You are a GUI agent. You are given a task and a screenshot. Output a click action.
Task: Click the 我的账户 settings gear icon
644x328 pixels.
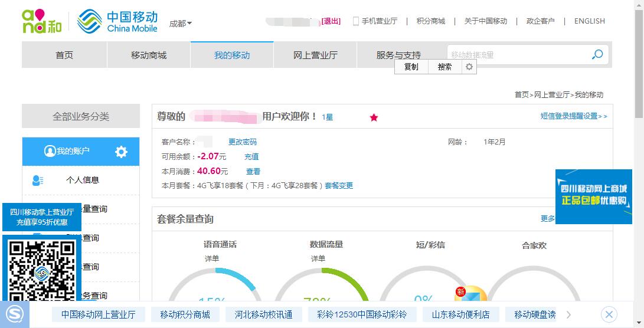[121, 152]
